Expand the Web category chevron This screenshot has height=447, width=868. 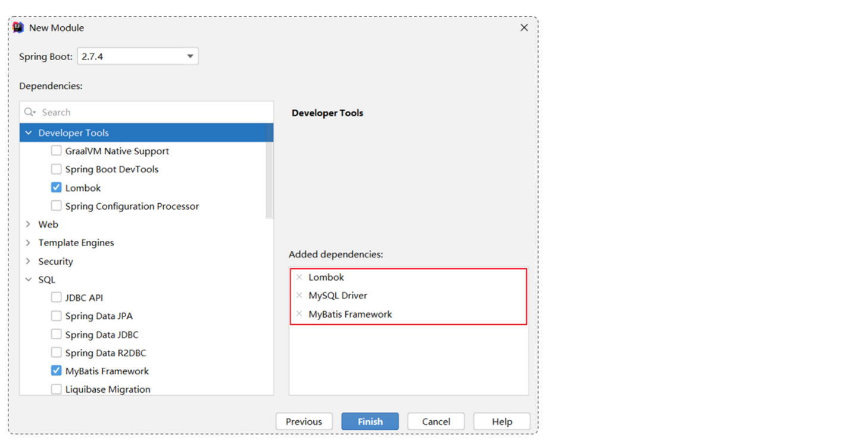(29, 225)
